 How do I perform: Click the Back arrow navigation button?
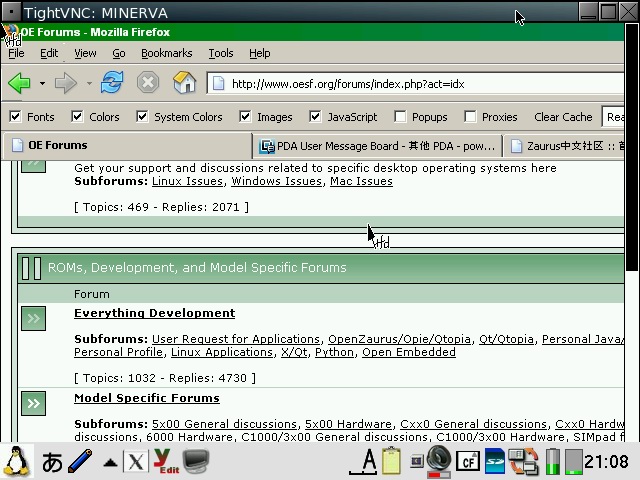click(x=19, y=83)
